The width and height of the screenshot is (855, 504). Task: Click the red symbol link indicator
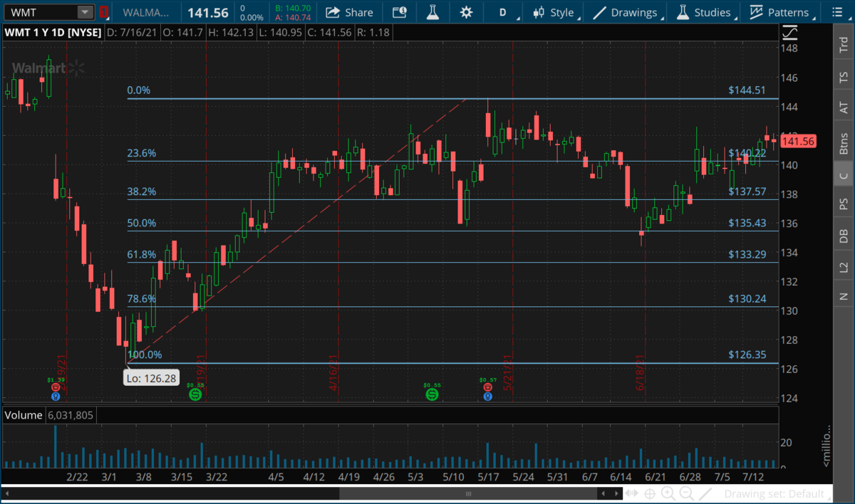coord(104,12)
